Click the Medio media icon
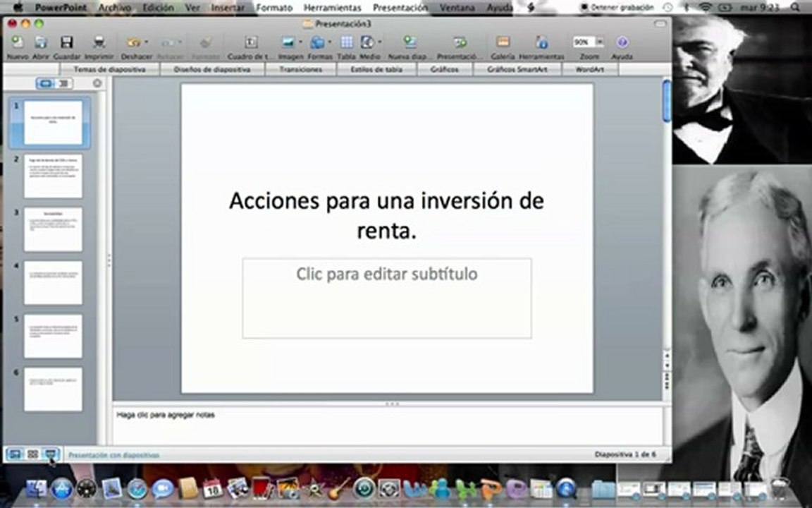 (367, 42)
